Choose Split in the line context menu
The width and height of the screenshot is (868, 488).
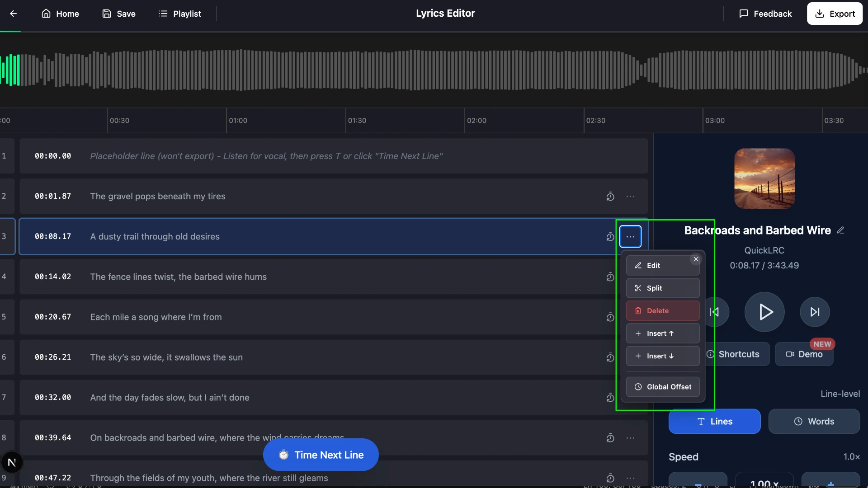(x=662, y=288)
